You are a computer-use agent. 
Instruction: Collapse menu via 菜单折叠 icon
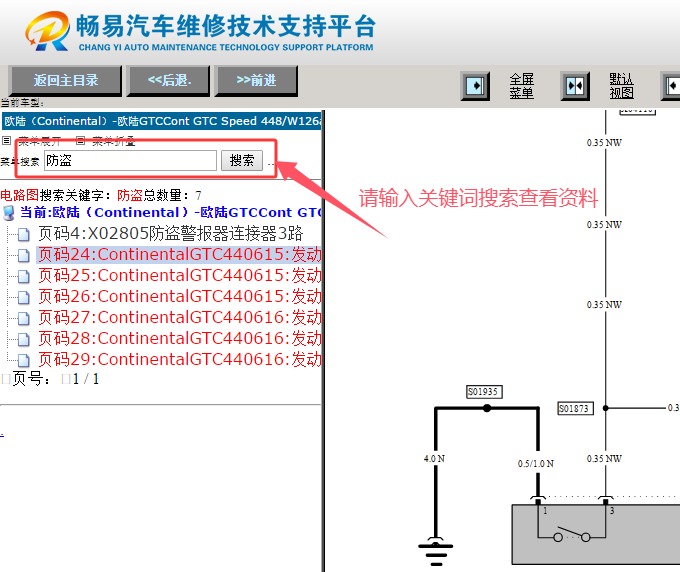[80, 141]
